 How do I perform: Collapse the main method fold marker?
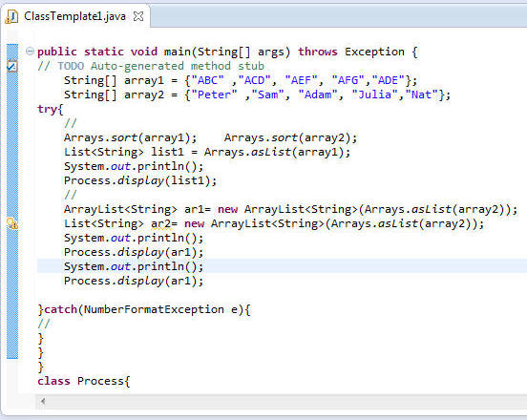(x=30, y=52)
